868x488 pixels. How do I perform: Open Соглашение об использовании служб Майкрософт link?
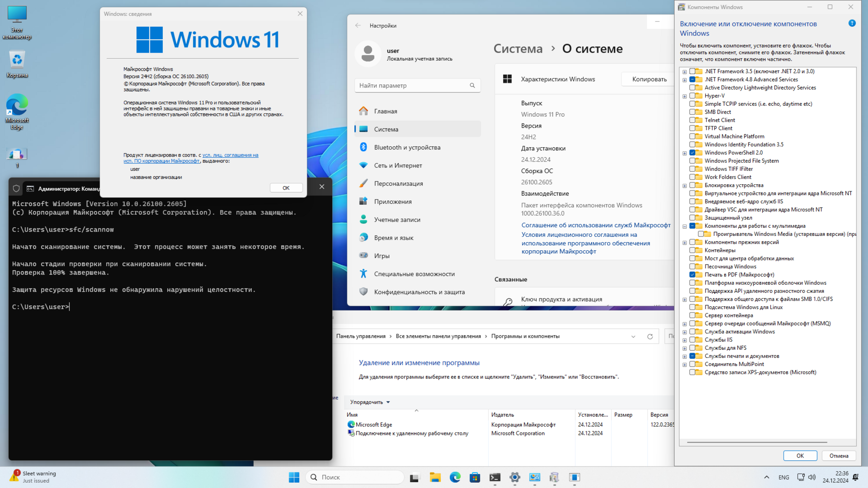[596, 225]
